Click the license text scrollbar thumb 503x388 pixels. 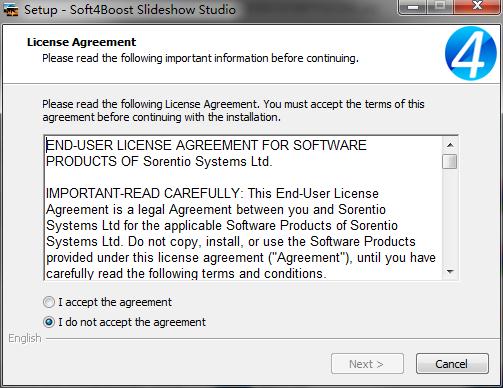tap(450, 162)
